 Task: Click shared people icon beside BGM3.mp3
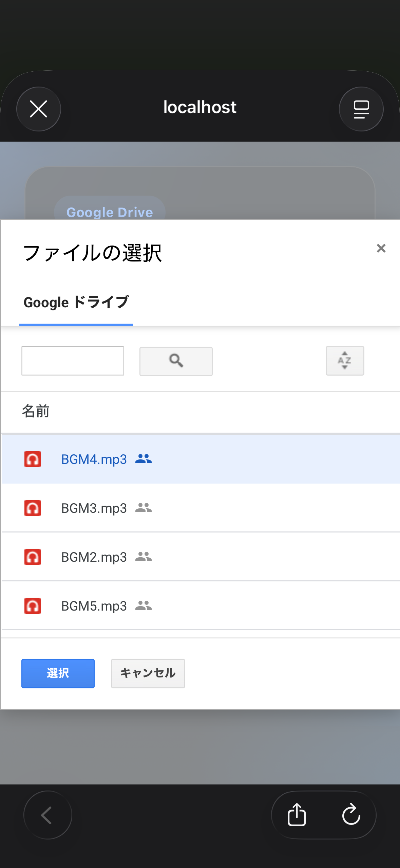(143, 508)
